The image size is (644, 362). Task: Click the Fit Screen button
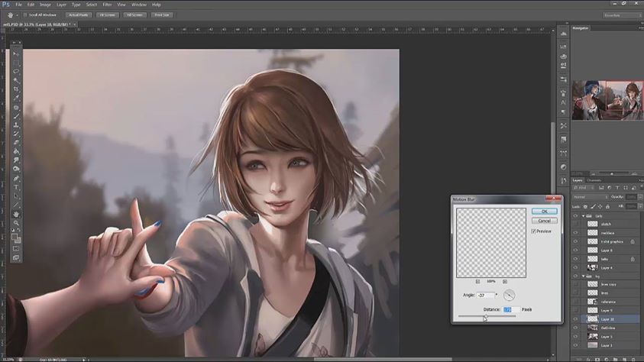coord(107,15)
